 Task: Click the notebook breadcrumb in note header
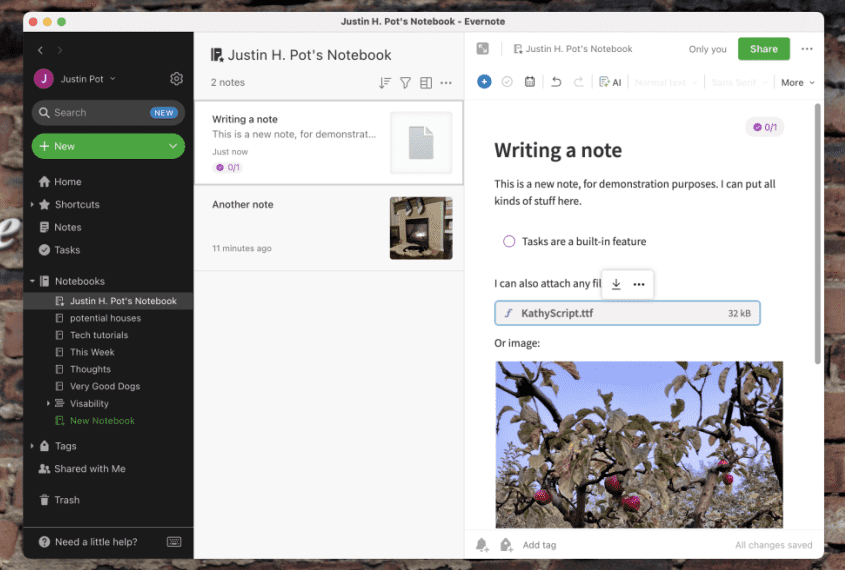(x=573, y=49)
